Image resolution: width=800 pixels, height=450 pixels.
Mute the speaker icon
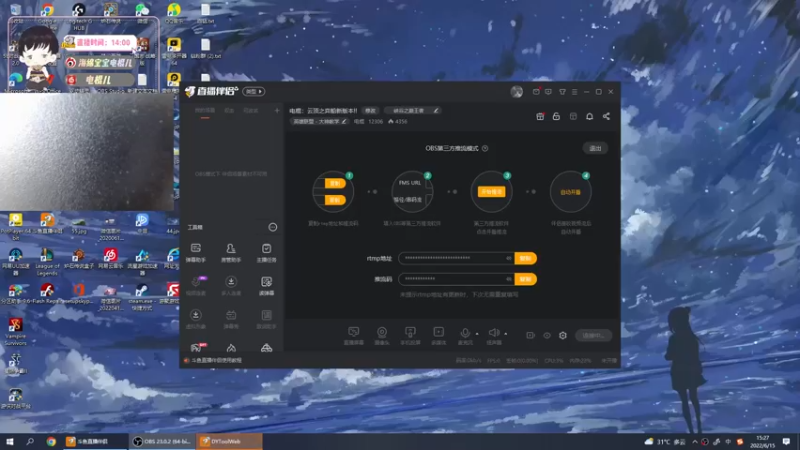(494, 334)
